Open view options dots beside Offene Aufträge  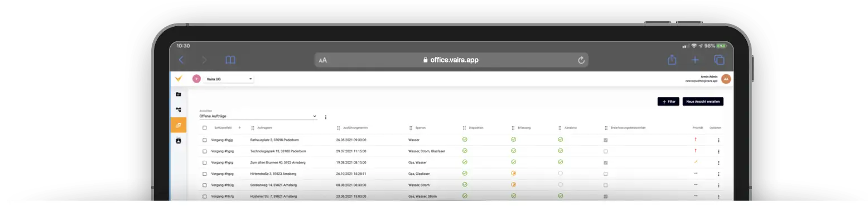(x=326, y=117)
